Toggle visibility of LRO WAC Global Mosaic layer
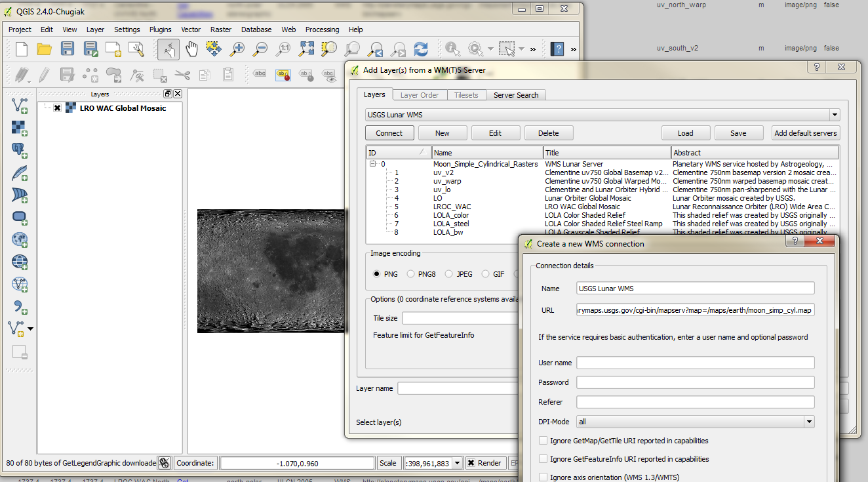The height and width of the screenshot is (482, 868). (58, 108)
